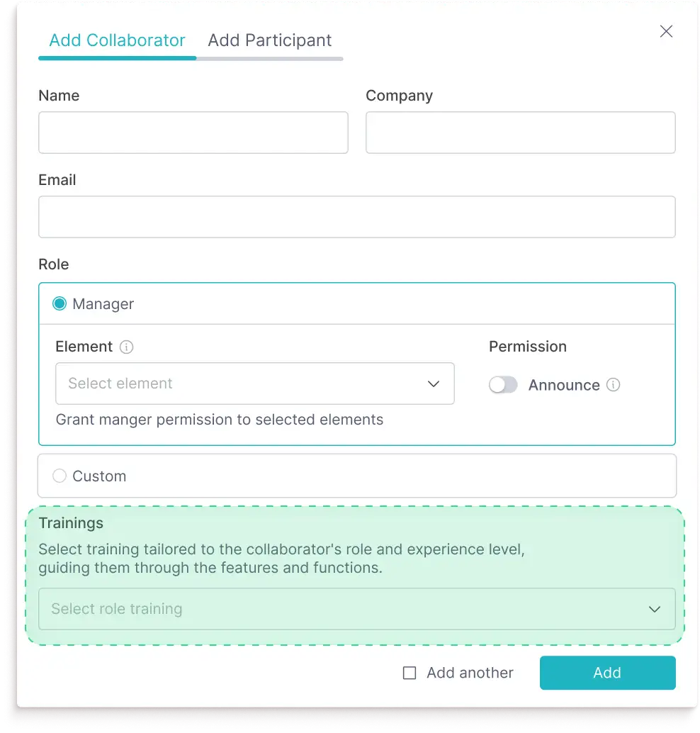
Task: Select the Custom role radio button
Action: click(60, 476)
